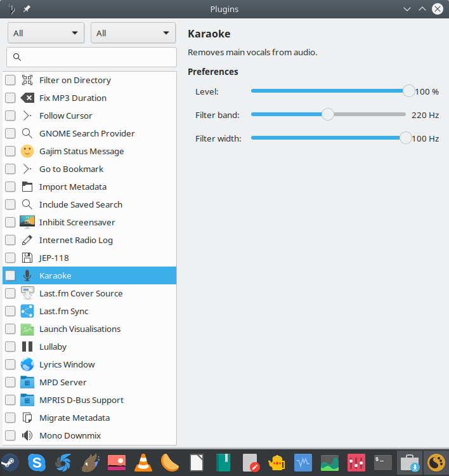This screenshot has width=449, height=476.
Task: Click the Internet Radio Log pencil icon
Action: coord(27,240)
